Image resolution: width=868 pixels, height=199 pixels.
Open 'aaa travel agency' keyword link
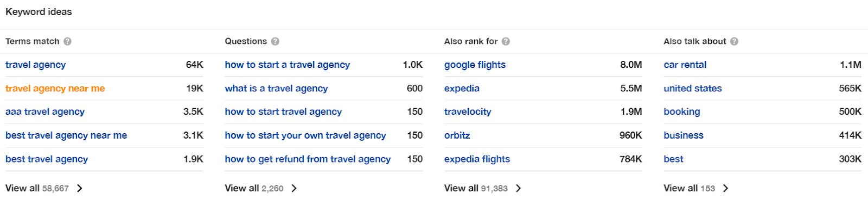point(45,111)
